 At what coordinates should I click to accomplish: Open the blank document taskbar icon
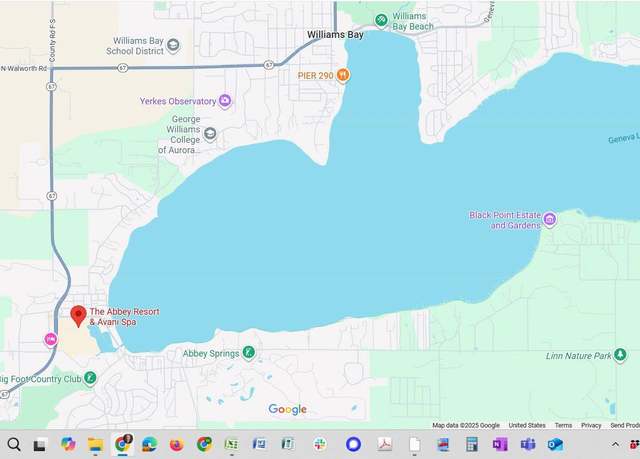414,444
